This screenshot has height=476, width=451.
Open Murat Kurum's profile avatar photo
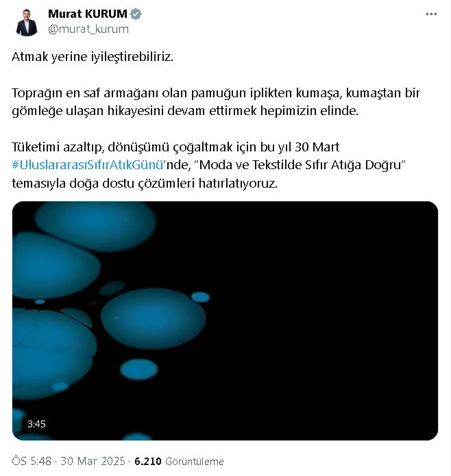click(27, 22)
